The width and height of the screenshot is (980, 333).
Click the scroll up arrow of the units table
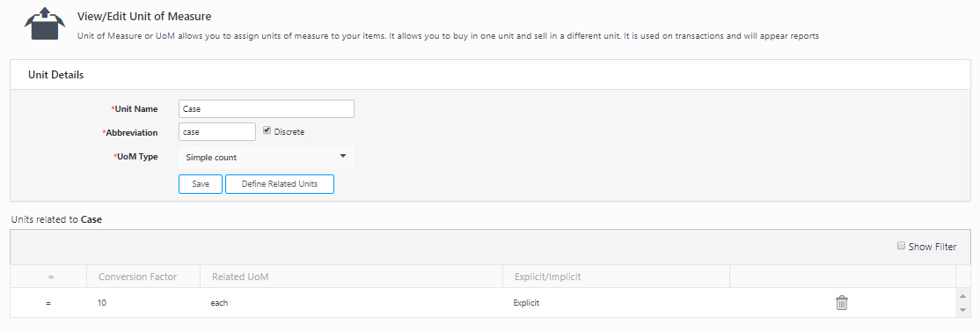click(962, 295)
